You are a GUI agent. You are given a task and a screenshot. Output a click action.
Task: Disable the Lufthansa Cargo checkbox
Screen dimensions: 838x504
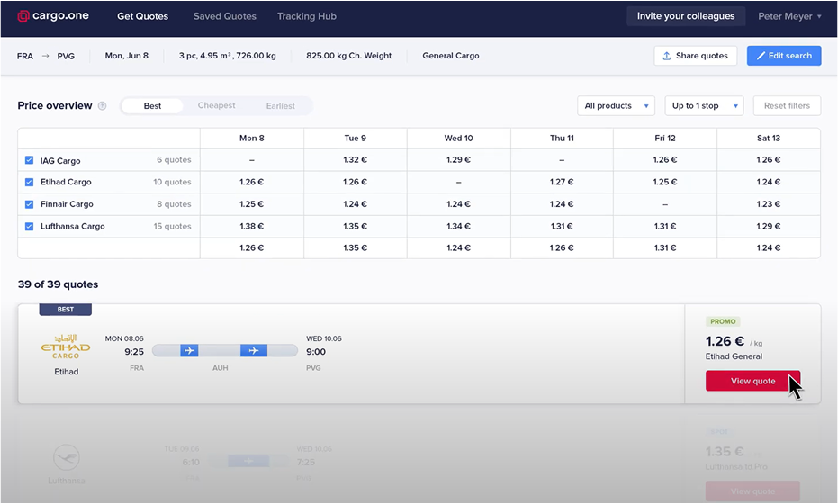[x=30, y=226]
